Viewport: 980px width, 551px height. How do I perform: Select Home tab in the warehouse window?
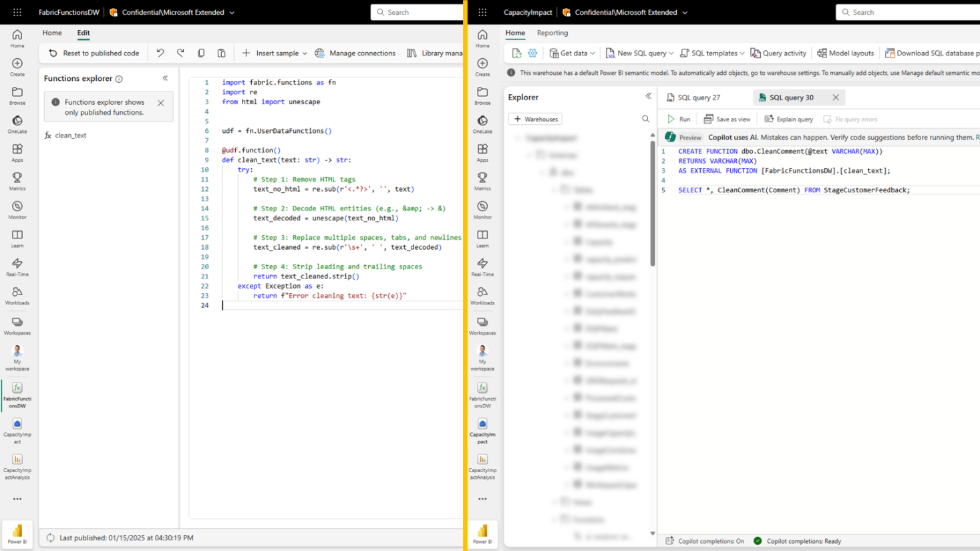pos(515,33)
